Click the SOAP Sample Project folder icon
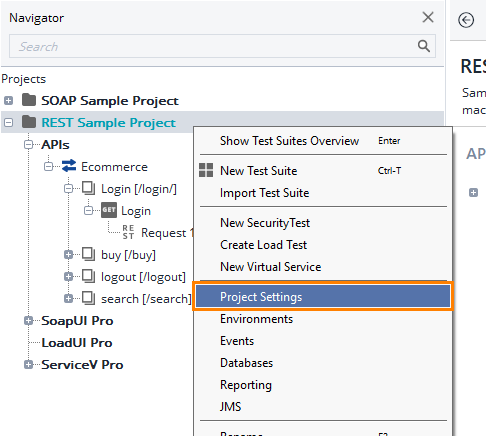486x436 pixels. click(x=29, y=100)
